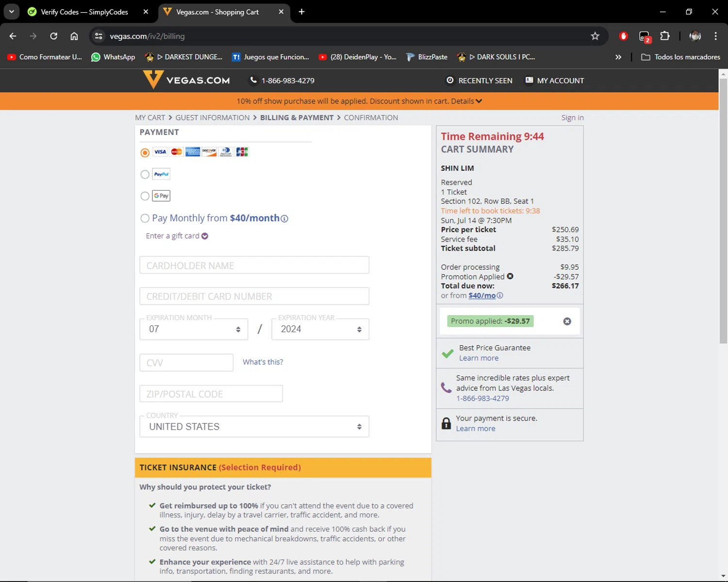Open browser home page icon
The height and width of the screenshot is (582, 728).
click(x=74, y=36)
